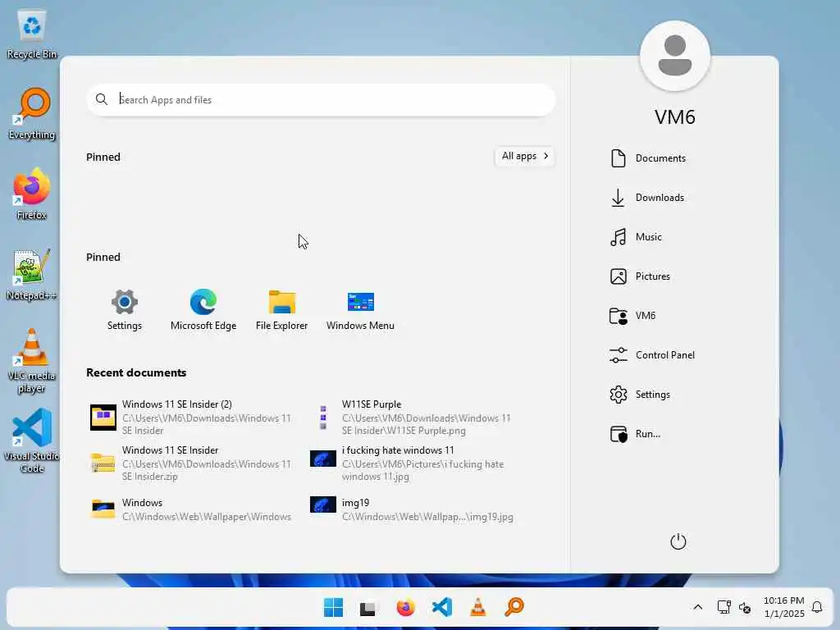Open Pictures folder from Start menu
The height and width of the screenshot is (630, 840).
click(640, 276)
